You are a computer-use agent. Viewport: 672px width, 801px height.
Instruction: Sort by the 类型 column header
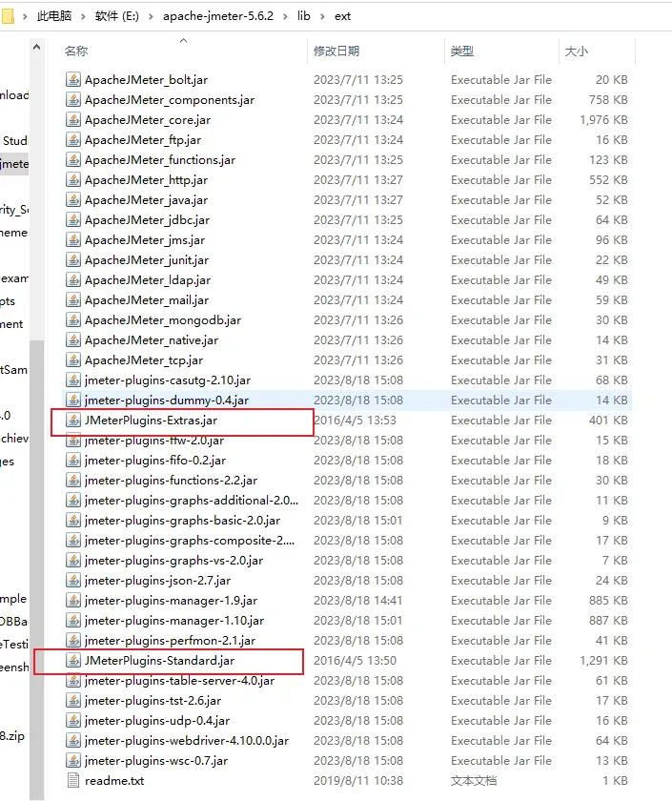[462, 51]
